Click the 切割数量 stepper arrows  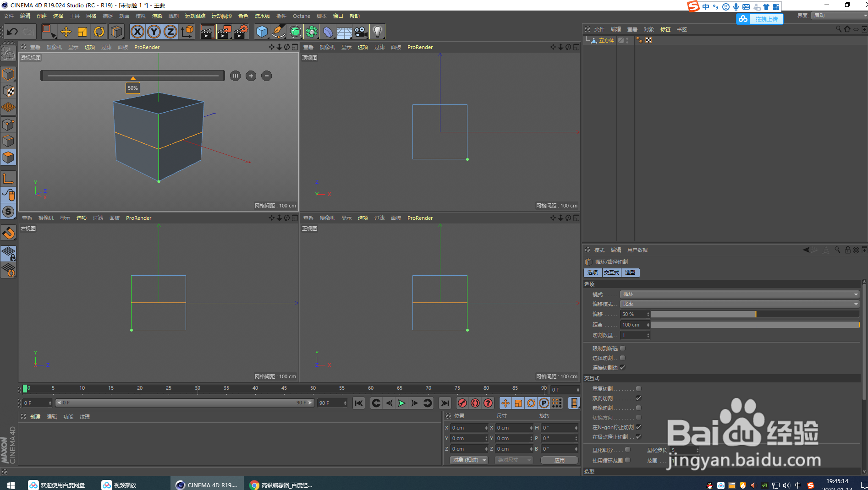[x=648, y=335]
